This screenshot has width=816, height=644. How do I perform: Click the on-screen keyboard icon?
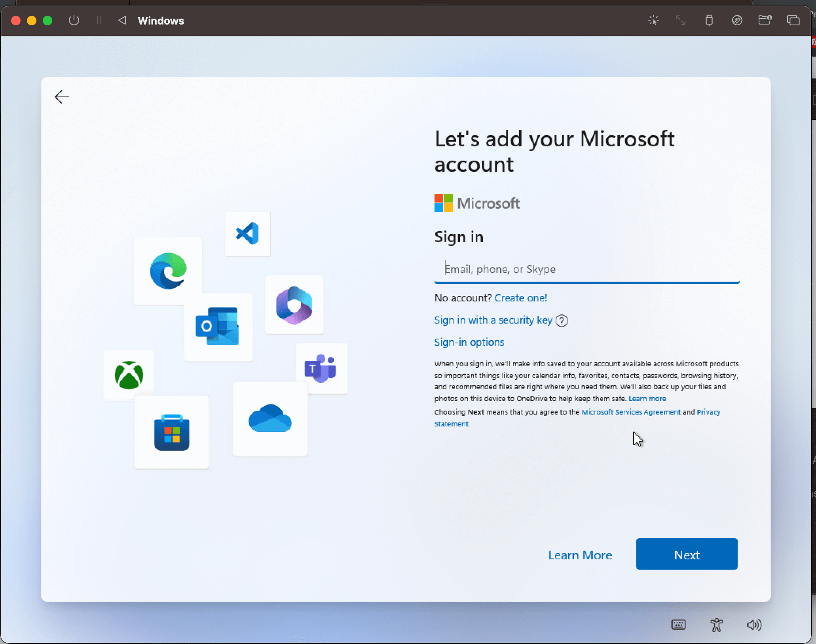[679, 625]
